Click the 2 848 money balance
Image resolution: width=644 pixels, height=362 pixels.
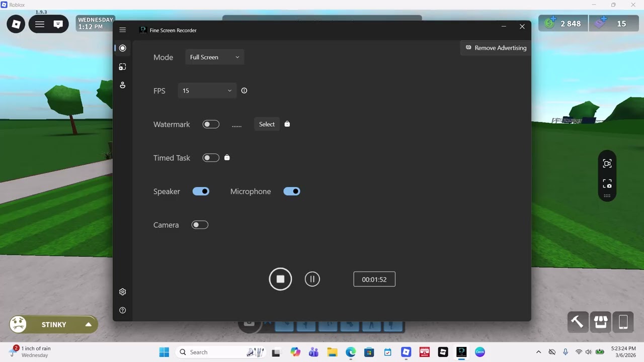(571, 24)
